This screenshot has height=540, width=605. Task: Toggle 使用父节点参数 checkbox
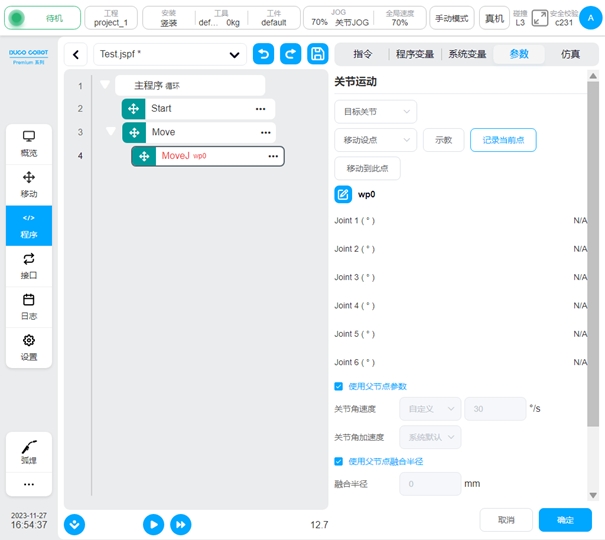pos(339,386)
